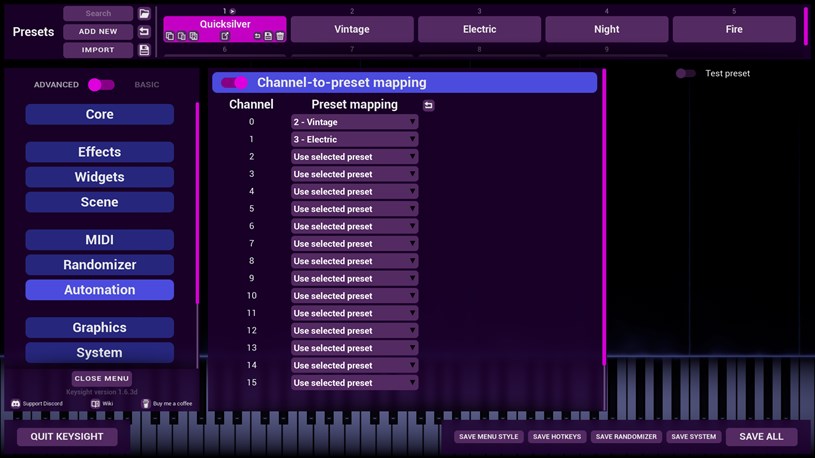Open channel 5 preset mapping dropdown
This screenshot has width=815, height=458.
(354, 209)
